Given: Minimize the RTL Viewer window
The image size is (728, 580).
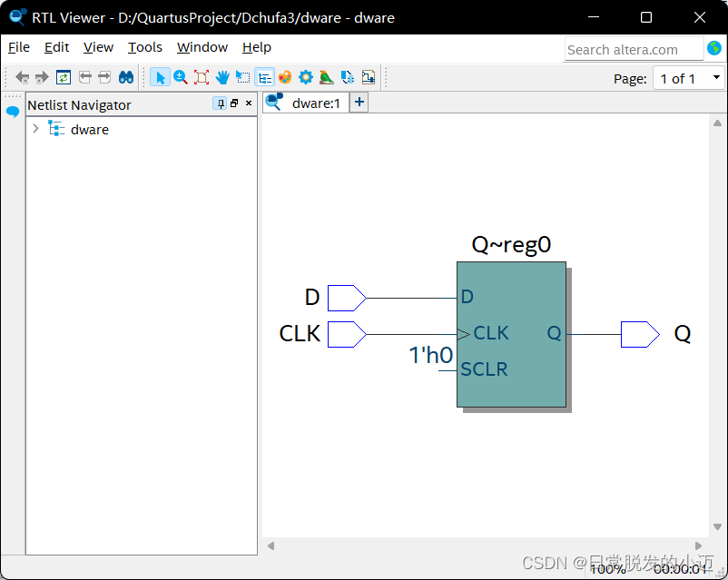Looking at the screenshot, I should tap(594, 17).
